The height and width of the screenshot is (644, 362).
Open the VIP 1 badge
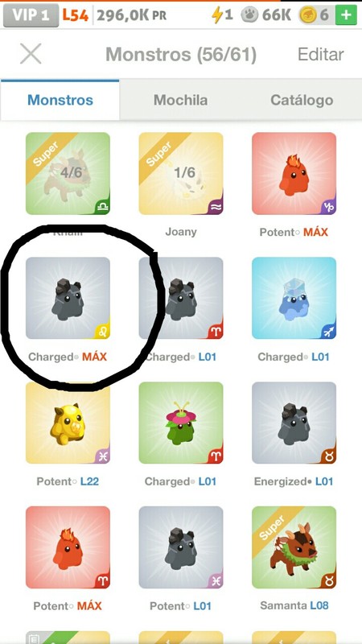pyautogui.click(x=31, y=15)
